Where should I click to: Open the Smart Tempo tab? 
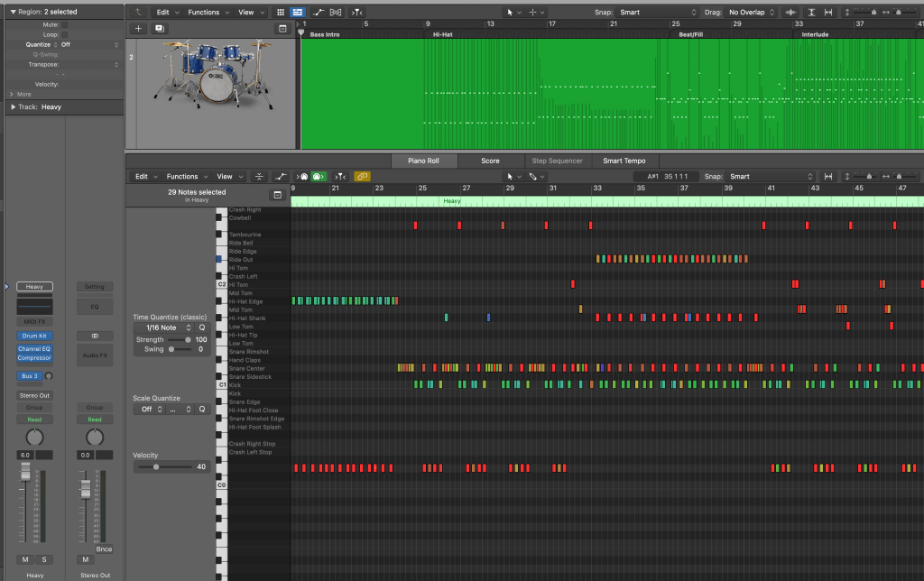[x=623, y=161]
